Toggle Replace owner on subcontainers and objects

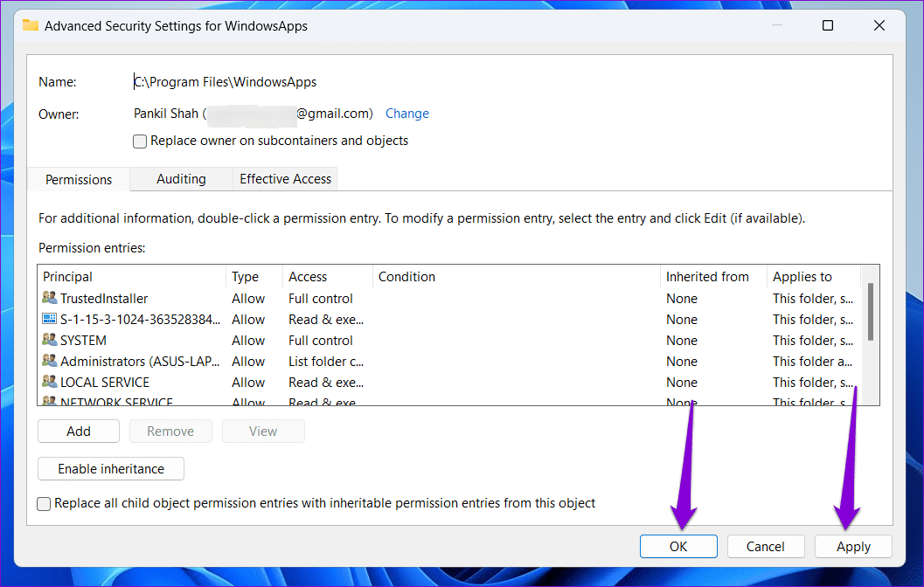(140, 142)
